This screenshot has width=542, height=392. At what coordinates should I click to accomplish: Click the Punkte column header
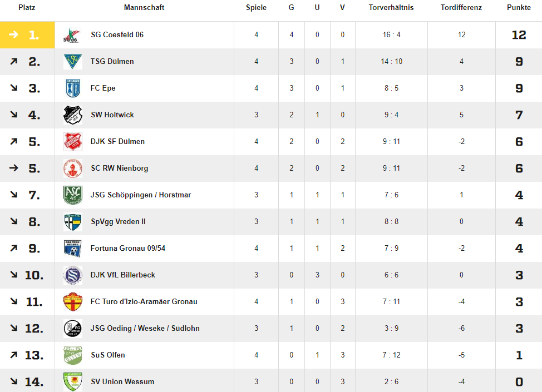[x=519, y=8]
